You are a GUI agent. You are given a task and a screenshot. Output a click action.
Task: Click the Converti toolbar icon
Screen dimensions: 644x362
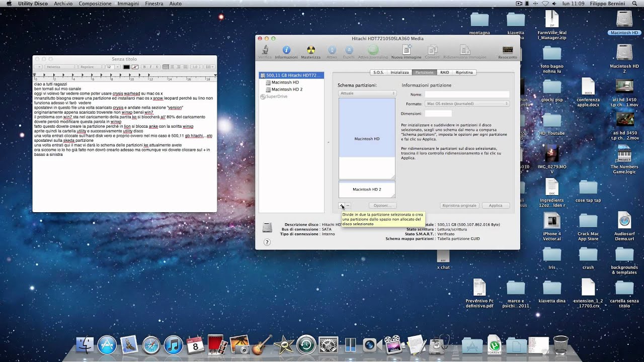pos(432,50)
